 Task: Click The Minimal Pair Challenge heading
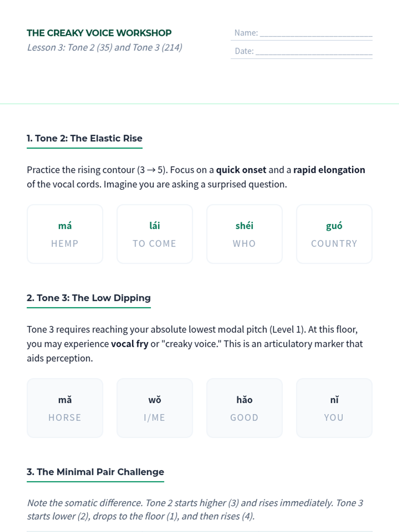(x=95, y=472)
